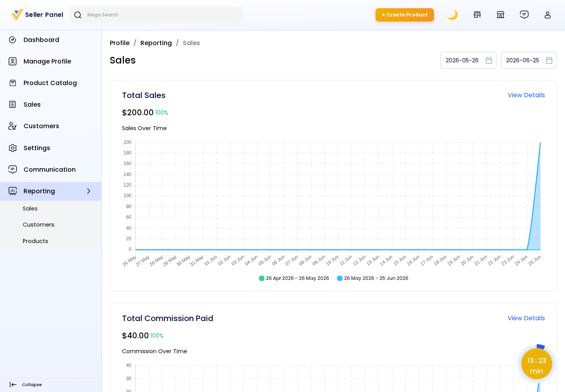Screen dimensions: 565x392
Task: Toggle dark mode with moon icon
Action: tap(452, 15)
